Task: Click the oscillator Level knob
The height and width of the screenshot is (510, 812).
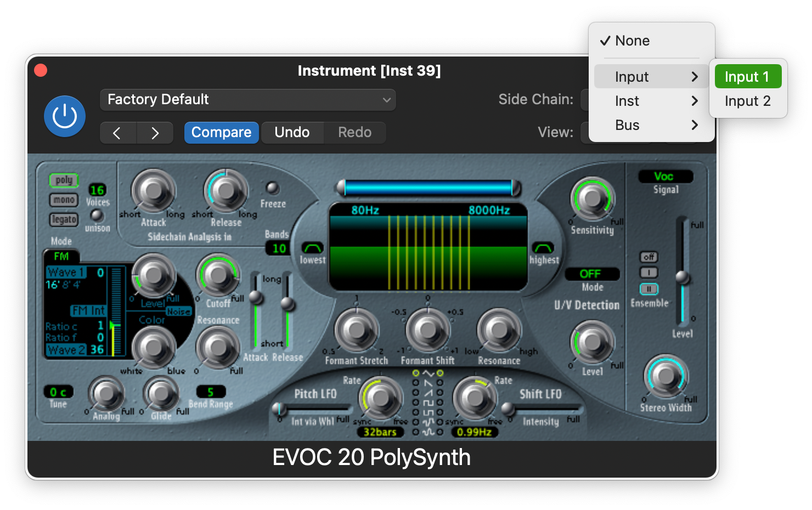Action: pos(154,275)
